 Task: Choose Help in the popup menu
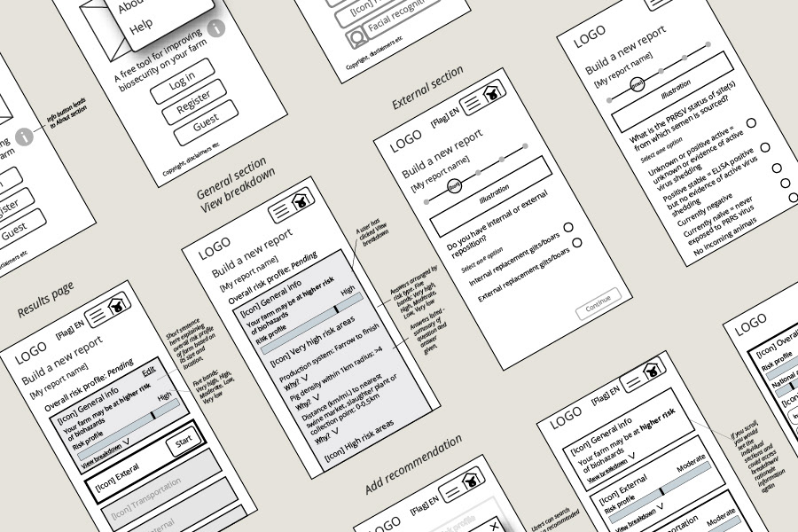click(140, 26)
